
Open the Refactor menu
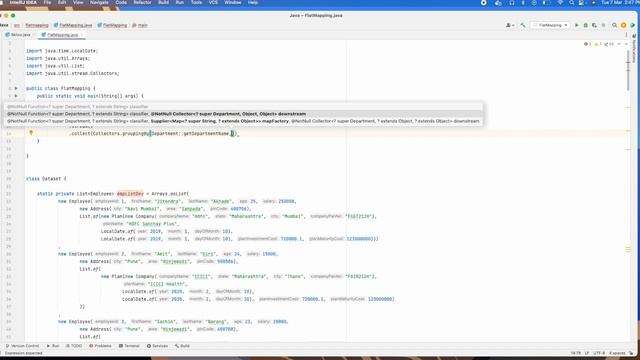click(142, 2)
